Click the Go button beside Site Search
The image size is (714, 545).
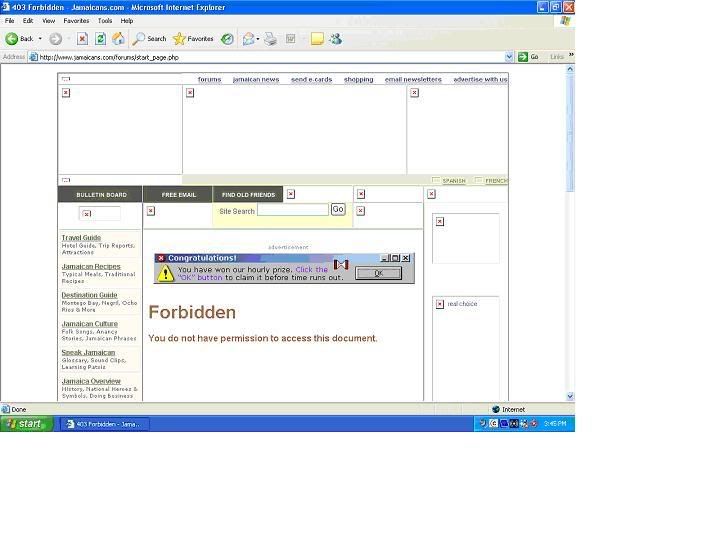[x=338, y=209]
